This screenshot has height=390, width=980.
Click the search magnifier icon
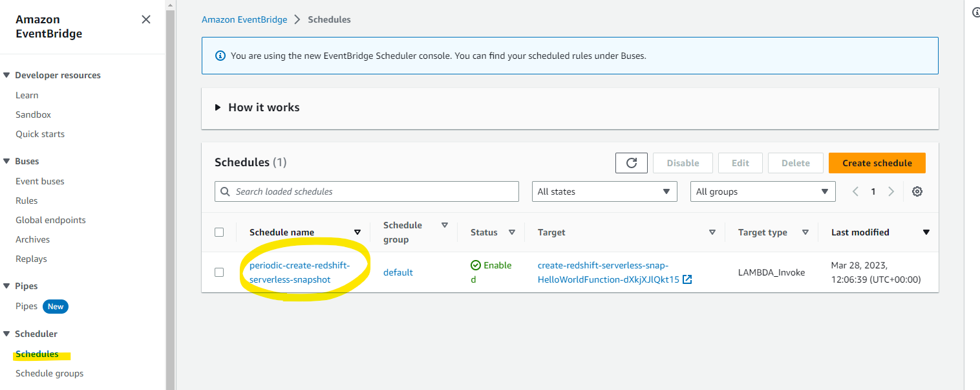coord(226,191)
